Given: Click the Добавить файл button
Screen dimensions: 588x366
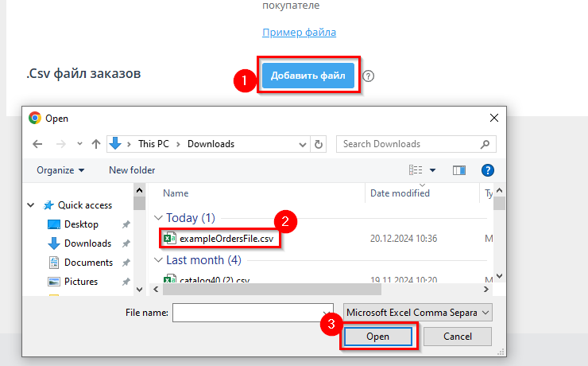Looking at the screenshot, I should click(308, 76).
